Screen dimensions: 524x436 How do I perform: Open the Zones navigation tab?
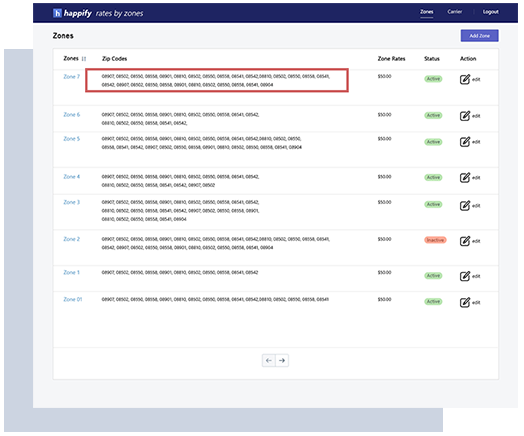coord(426,12)
